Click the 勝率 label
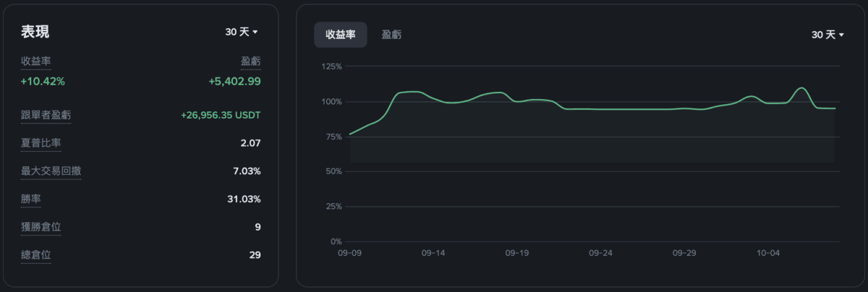 (31, 199)
